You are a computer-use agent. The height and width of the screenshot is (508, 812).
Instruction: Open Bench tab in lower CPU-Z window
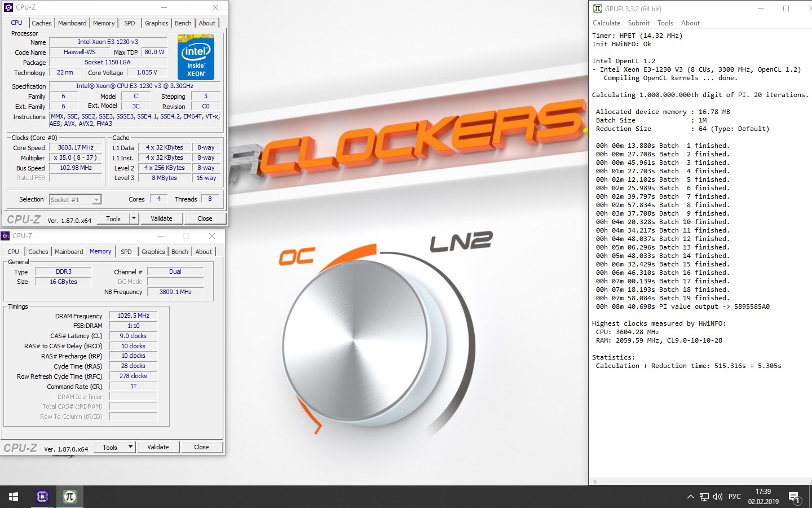[180, 252]
